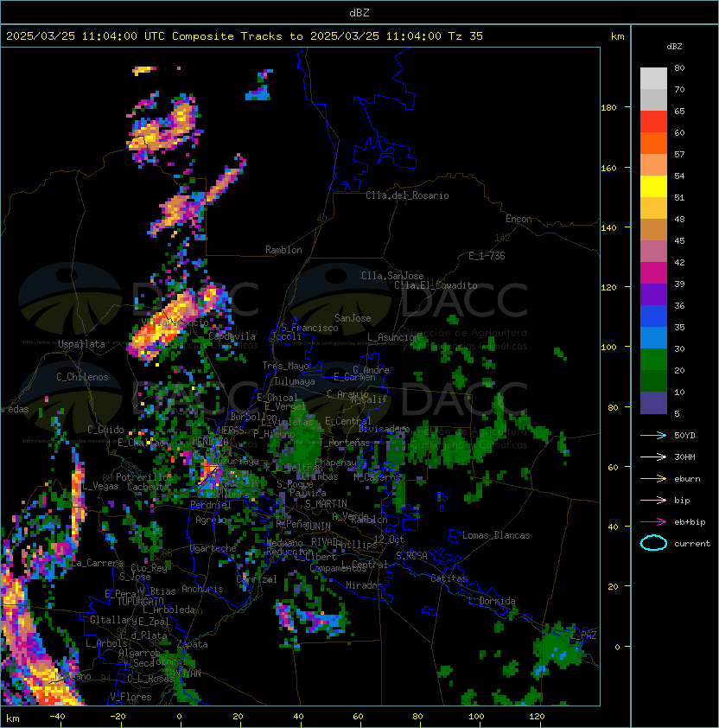Select the tan 48 dBZ color swatch
Image resolution: width=719 pixels, height=728 pixels.
[653, 229]
